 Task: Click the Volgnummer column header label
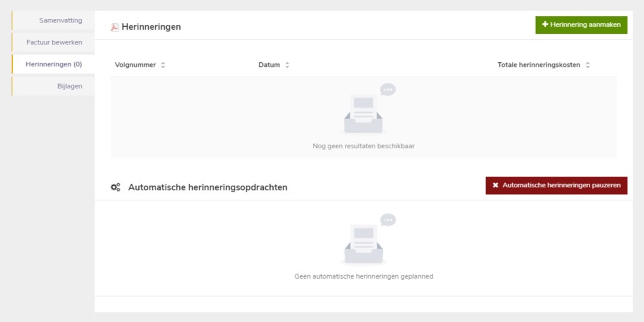[135, 65]
